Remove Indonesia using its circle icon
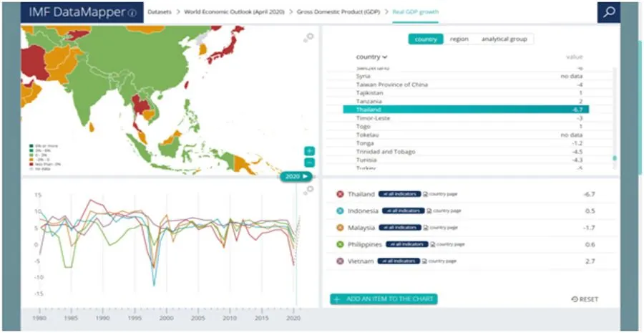The width and height of the screenshot is (644, 333). [x=340, y=211]
